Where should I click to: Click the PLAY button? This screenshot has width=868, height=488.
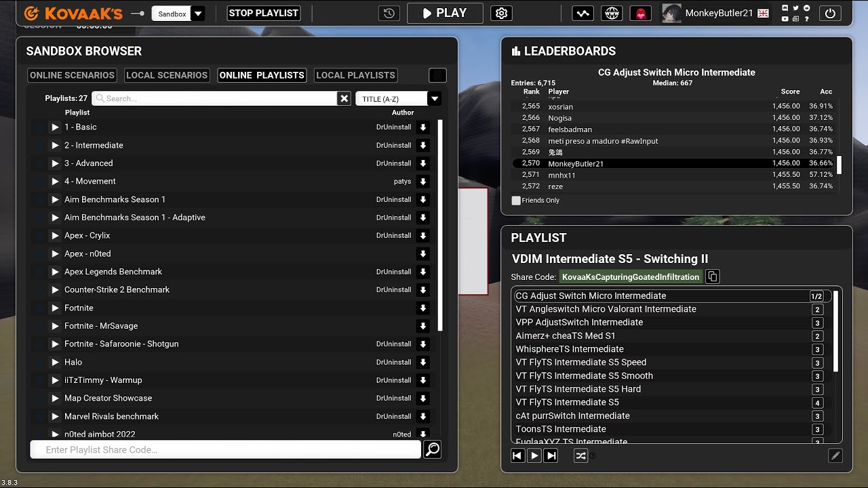click(x=445, y=14)
